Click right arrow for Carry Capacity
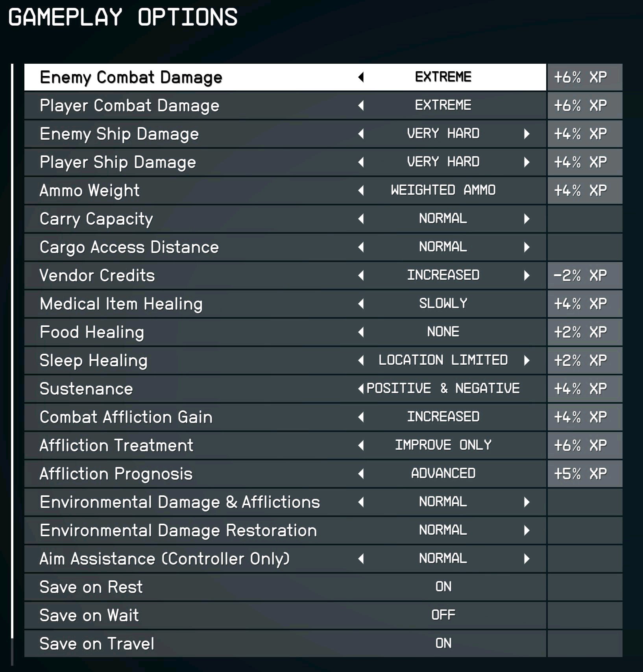Image resolution: width=643 pixels, height=672 pixels. [x=527, y=219]
